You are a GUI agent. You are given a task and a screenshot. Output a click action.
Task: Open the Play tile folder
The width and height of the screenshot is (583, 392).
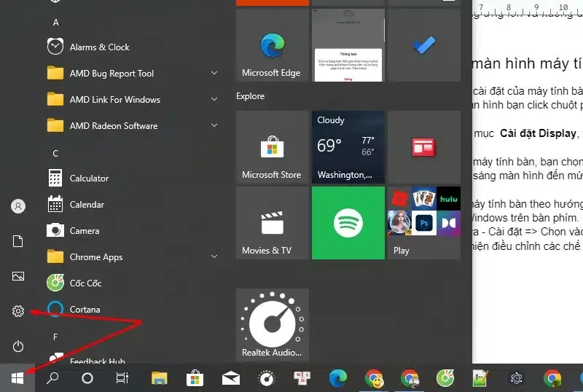pyautogui.click(x=424, y=223)
